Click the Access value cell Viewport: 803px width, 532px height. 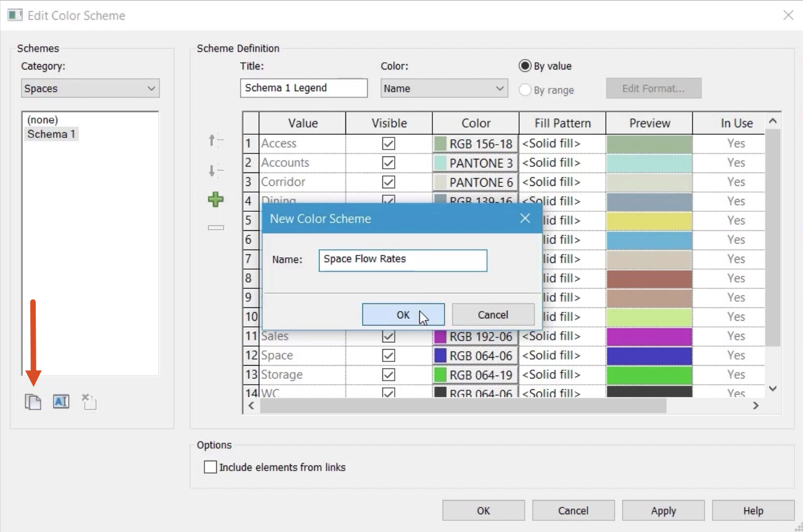(x=302, y=143)
